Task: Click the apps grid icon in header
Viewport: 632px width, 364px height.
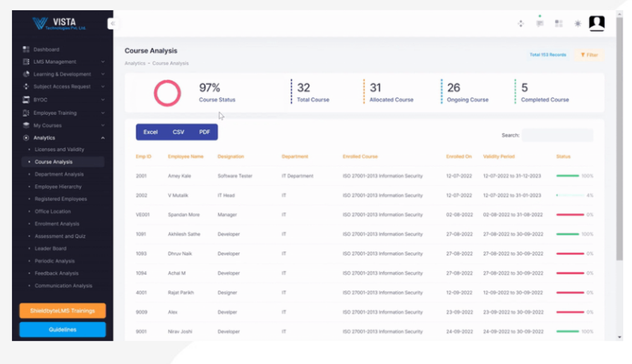Action: 557,23
